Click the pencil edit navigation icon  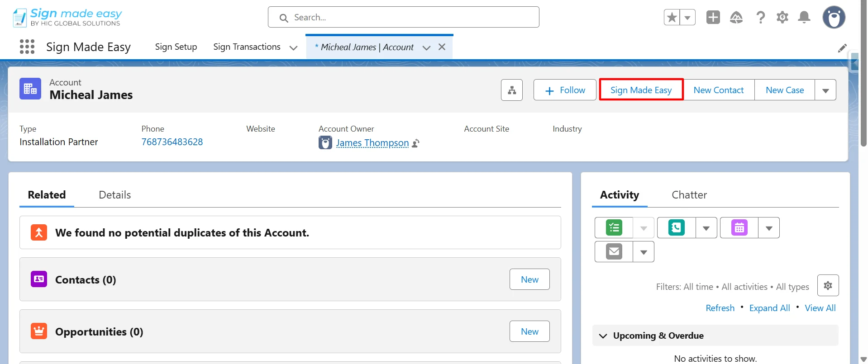pyautogui.click(x=842, y=48)
